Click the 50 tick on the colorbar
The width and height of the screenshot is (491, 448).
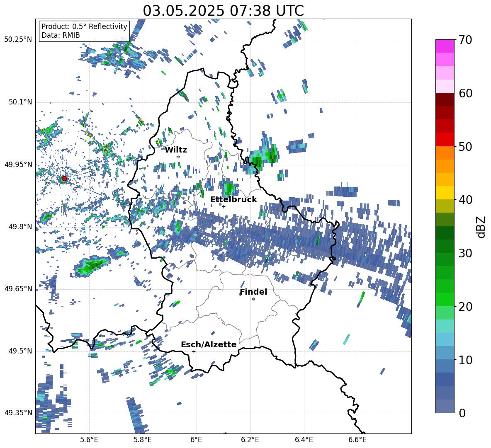tap(465, 146)
